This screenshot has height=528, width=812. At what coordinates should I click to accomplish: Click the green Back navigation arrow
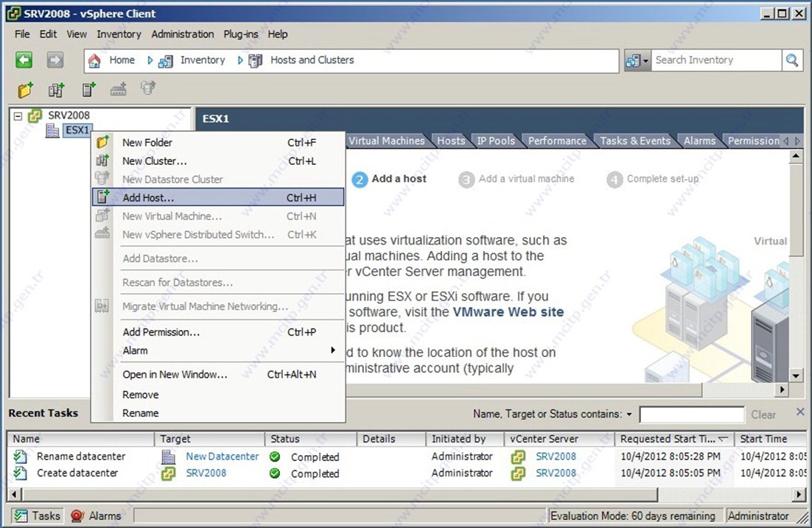[x=24, y=60]
